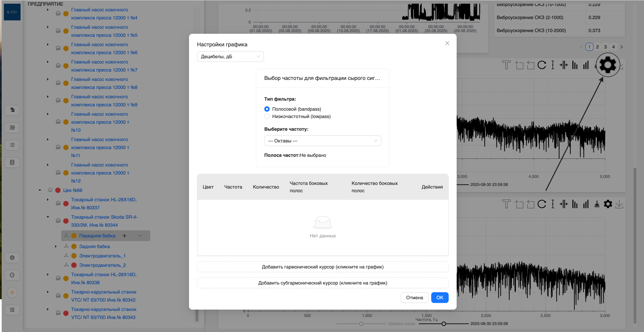Open the three-dots menu for Передняя бабка

(140, 236)
